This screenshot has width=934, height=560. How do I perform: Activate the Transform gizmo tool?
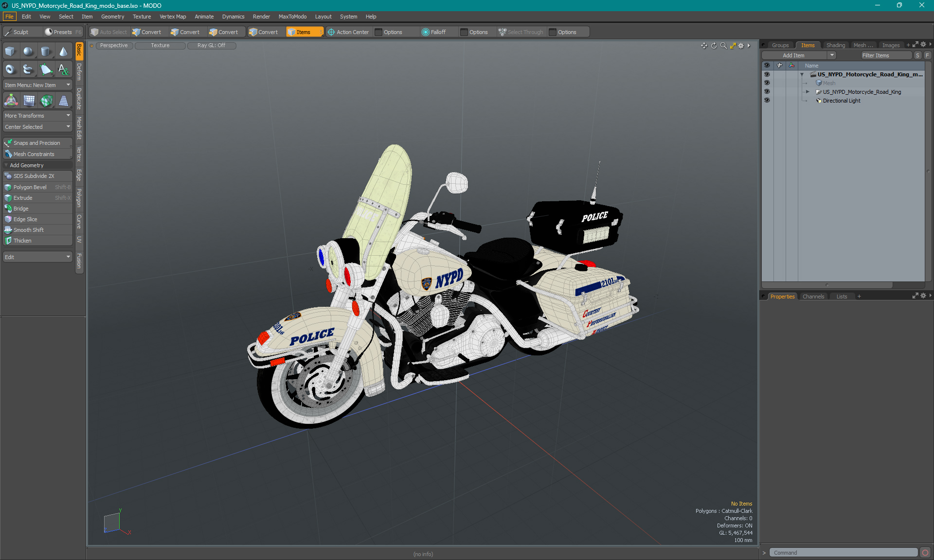[11, 101]
